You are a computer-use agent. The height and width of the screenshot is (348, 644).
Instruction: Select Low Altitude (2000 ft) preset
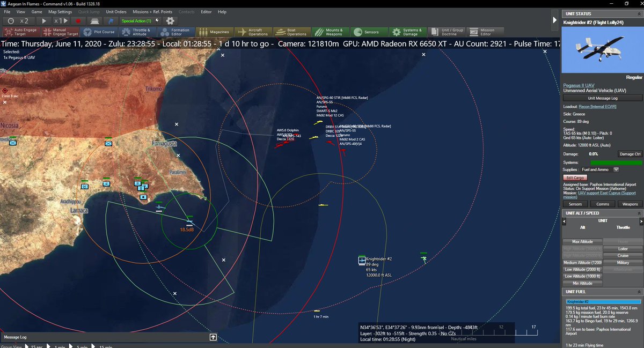point(582,269)
